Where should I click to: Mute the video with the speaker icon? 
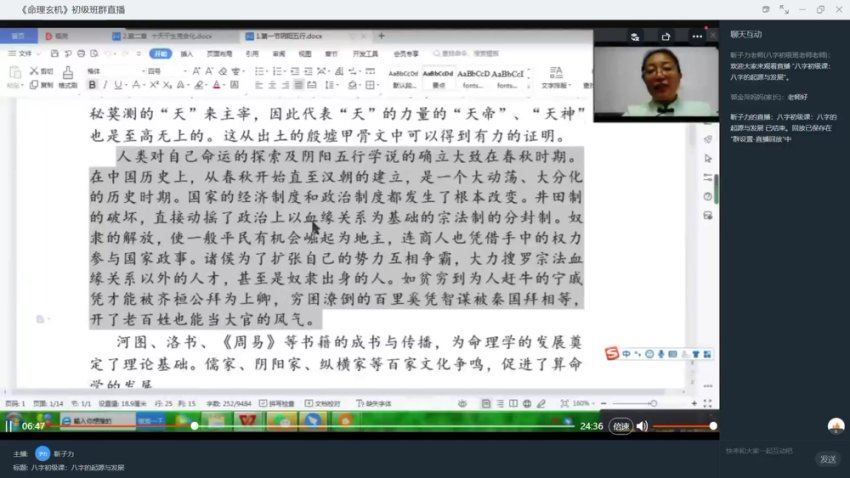pos(642,426)
